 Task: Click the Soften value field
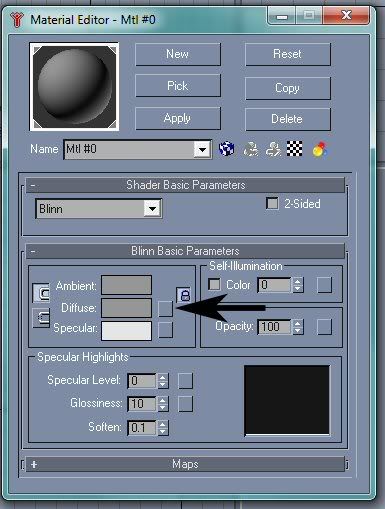click(142, 428)
